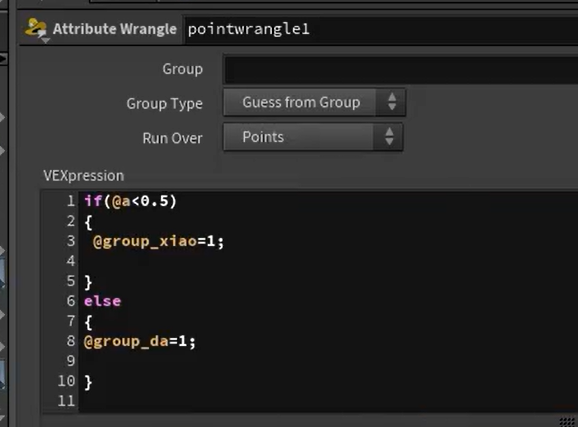Place the cursor on empty line 9
Image resolution: width=578 pixels, height=427 pixels.
(x=328, y=361)
